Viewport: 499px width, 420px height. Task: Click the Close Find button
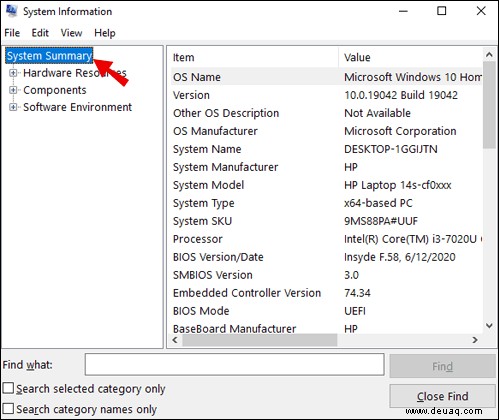tap(442, 396)
